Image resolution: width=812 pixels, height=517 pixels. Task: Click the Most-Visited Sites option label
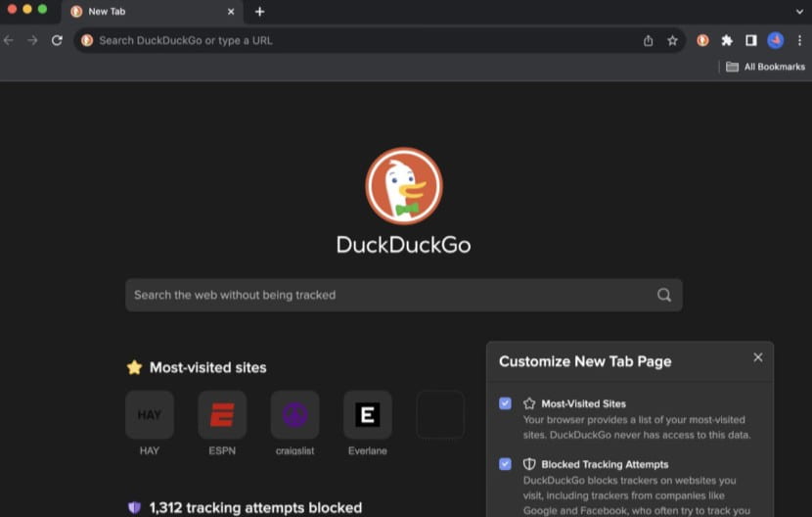[584, 403]
